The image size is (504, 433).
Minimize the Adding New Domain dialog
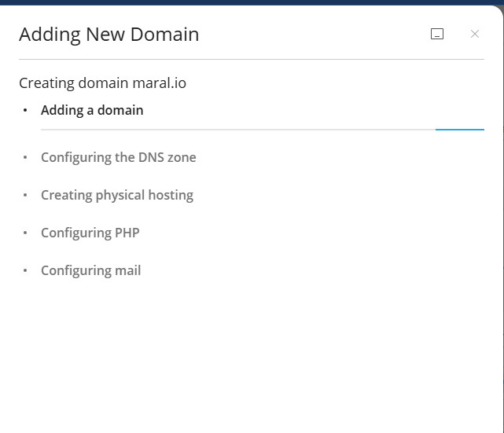[437, 34]
